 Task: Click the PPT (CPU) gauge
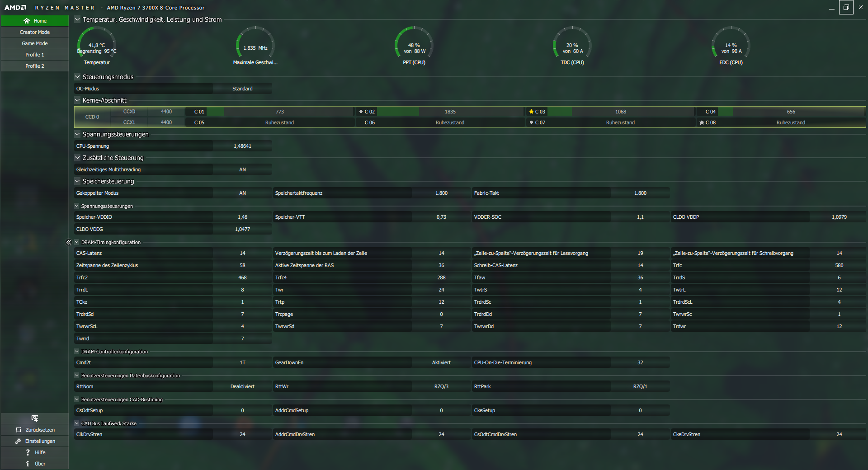(x=414, y=46)
